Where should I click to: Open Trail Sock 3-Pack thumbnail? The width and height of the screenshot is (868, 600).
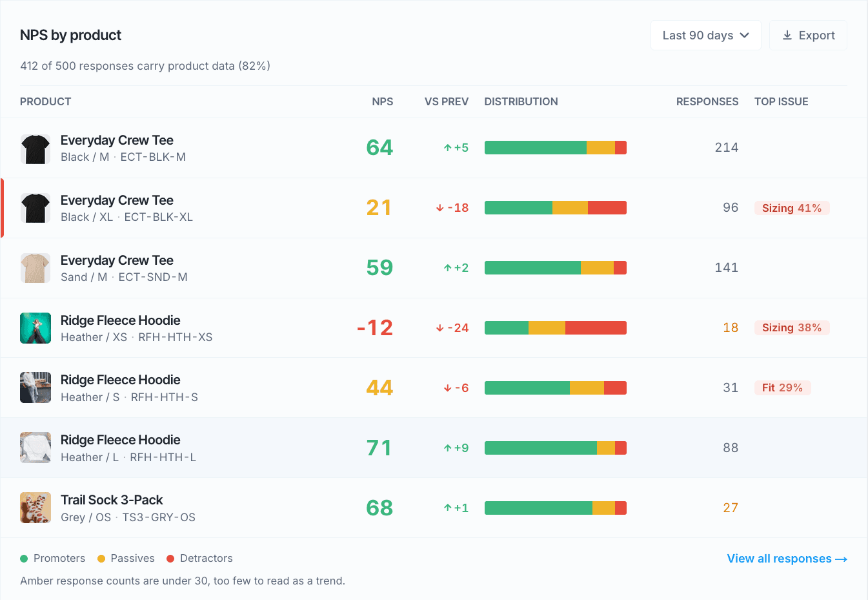point(35,508)
